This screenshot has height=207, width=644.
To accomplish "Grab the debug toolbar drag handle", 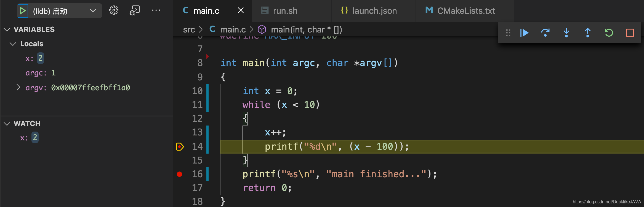I will (x=508, y=33).
